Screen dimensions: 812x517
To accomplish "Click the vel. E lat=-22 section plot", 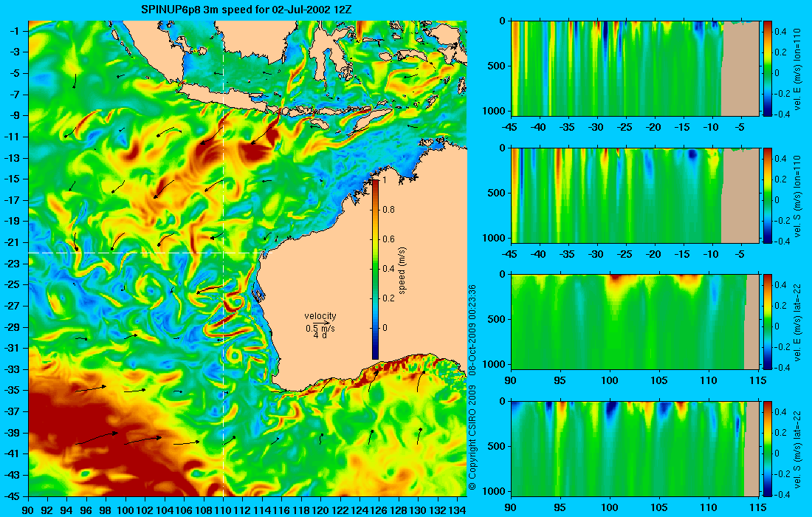I will (635, 322).
